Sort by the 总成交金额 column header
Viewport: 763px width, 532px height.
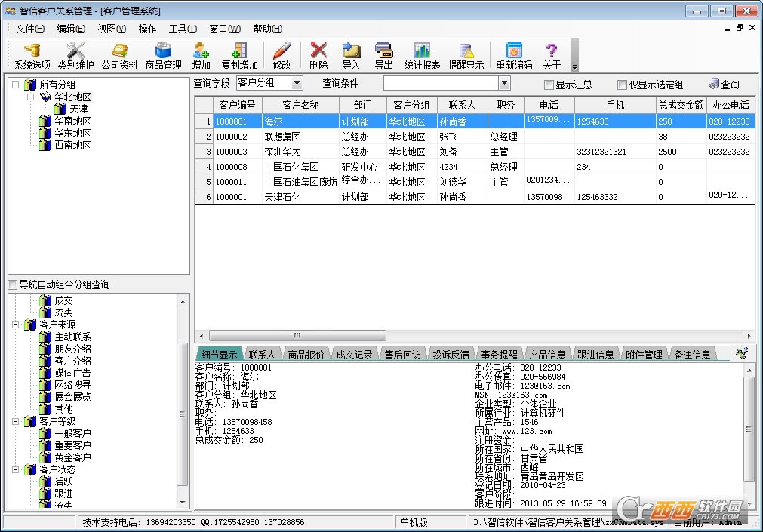click(681, 105)
